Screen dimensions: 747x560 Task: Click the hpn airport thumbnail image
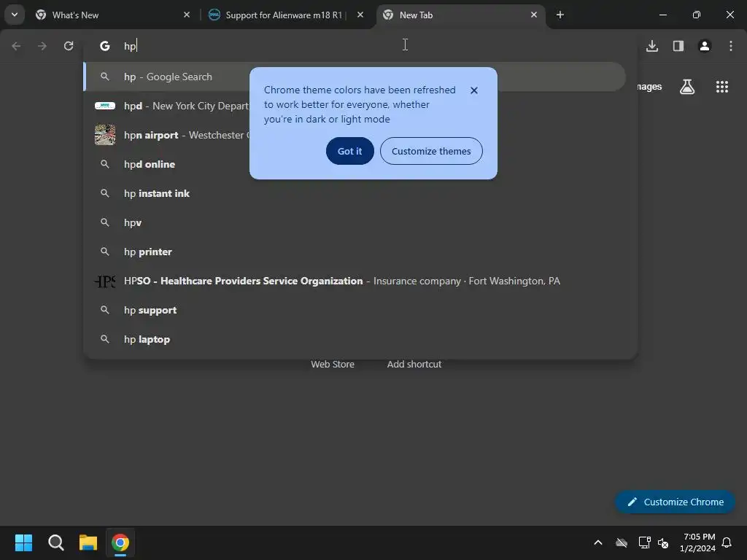(x=105, y=135)
